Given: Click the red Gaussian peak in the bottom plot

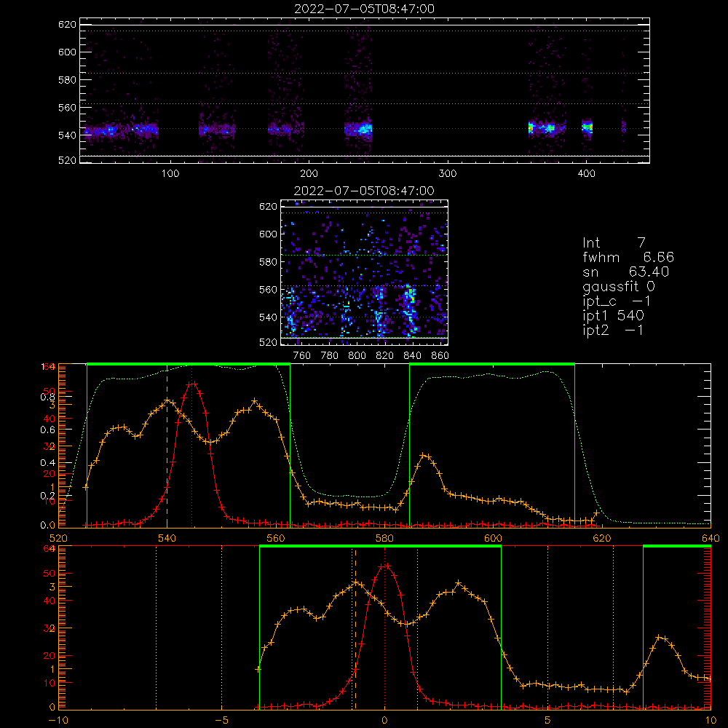Looking at the screenshot, I should point(384,566).
